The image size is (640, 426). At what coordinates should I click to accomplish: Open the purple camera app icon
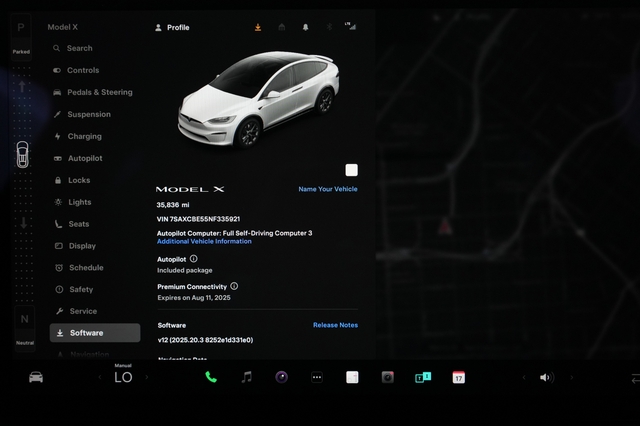(282, 377)
